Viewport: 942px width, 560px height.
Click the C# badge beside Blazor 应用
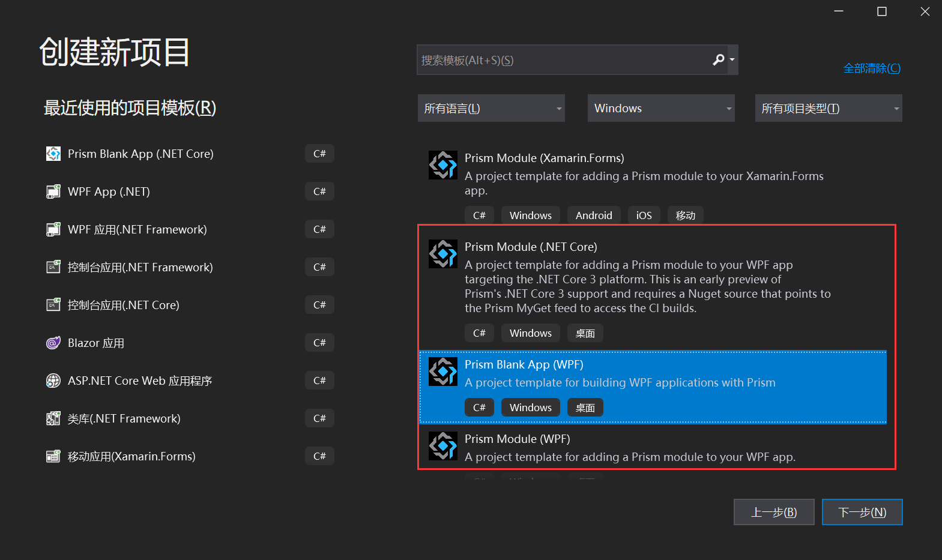click(319, 343)
